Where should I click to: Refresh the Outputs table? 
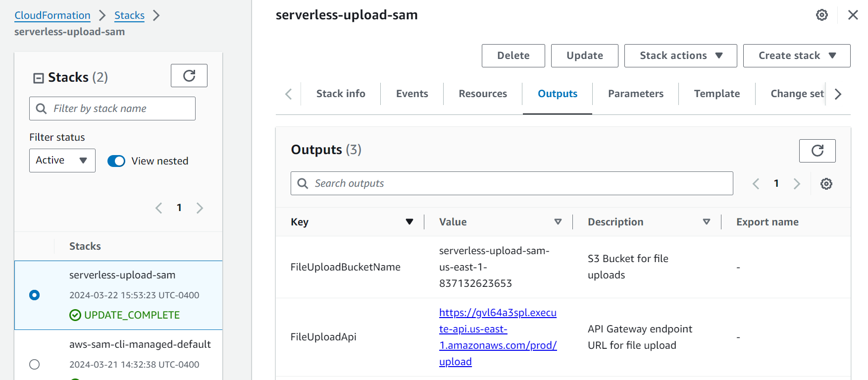(x=817, y=151)
